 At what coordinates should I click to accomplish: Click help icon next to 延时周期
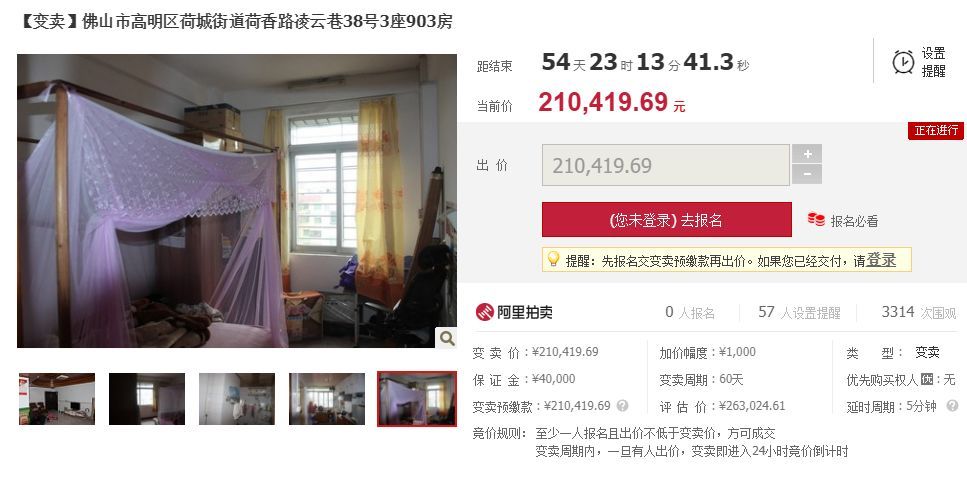click(x=952, y=406)
